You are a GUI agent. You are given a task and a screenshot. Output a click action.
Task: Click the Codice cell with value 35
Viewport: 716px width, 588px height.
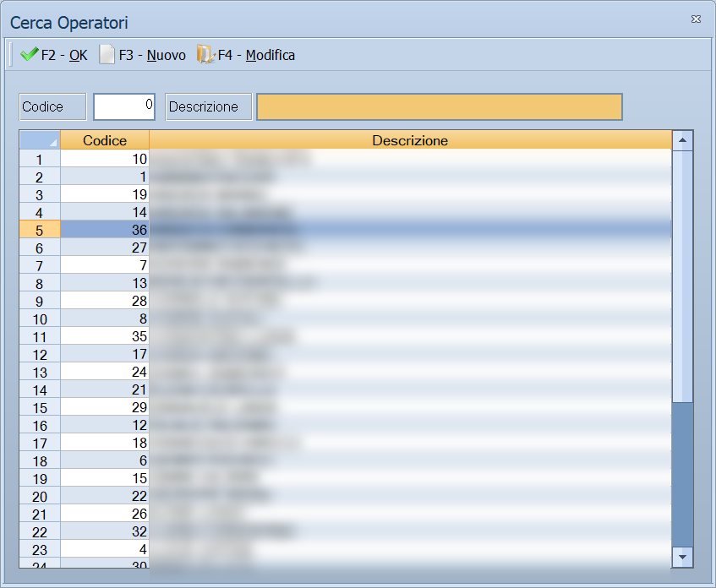coord(105,336)
